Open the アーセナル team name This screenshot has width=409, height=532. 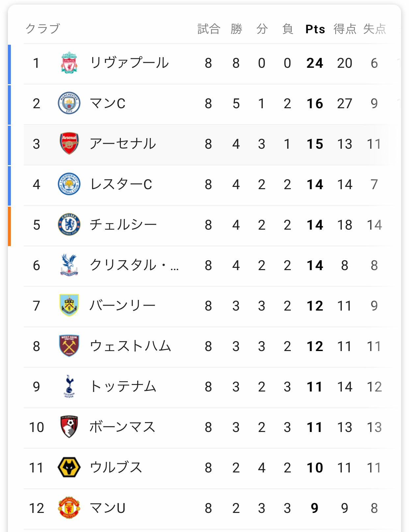[123, 143]
